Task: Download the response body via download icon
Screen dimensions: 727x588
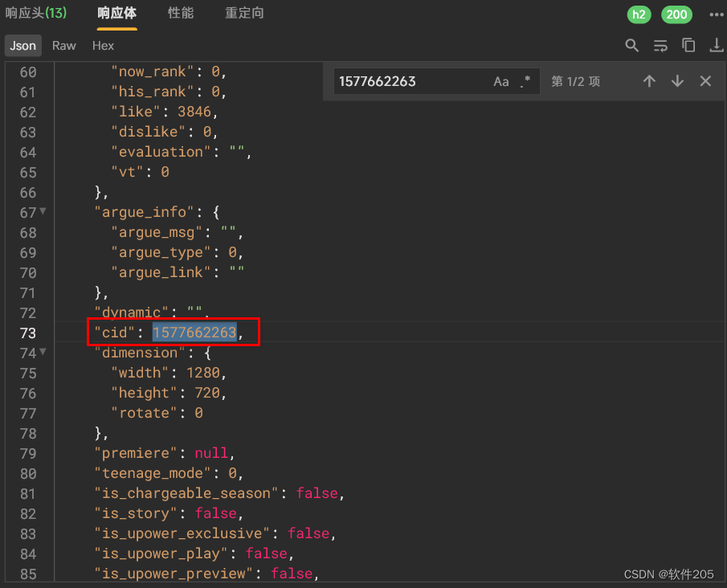Action: point(717,46)
